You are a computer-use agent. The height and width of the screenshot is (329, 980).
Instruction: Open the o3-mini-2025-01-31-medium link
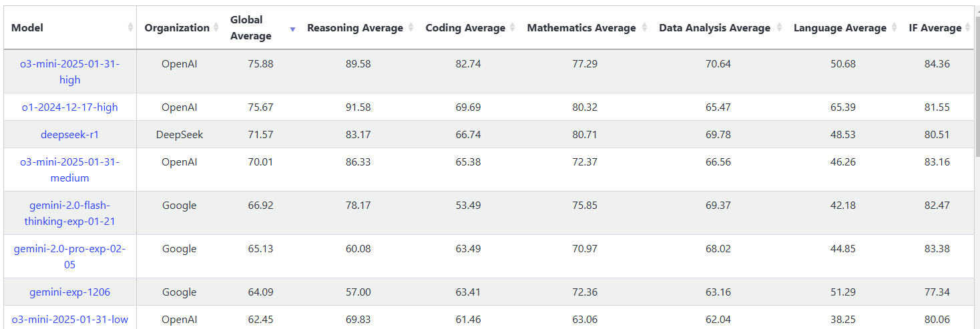(x=69, y=170)
